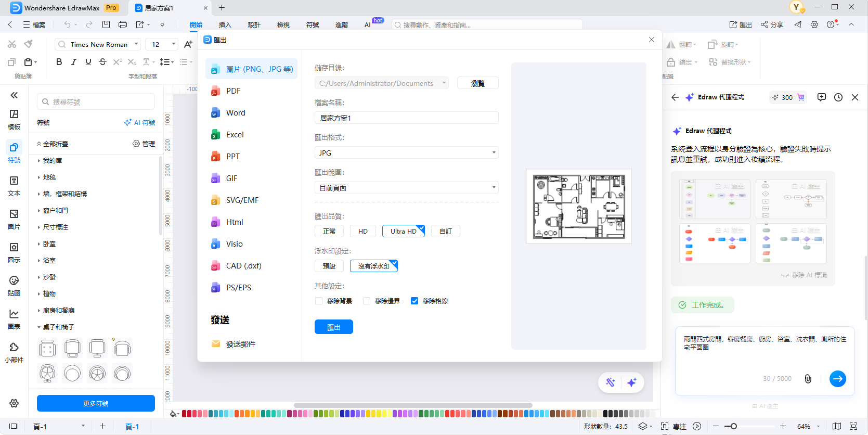Click the zoom slider handle
Viewport: 868px width, 435px height.
point(733,426)
